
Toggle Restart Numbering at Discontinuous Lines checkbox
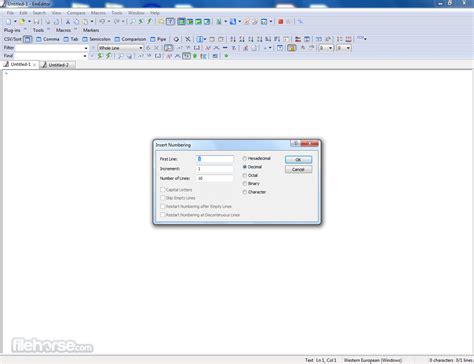[x=163, y=215]
